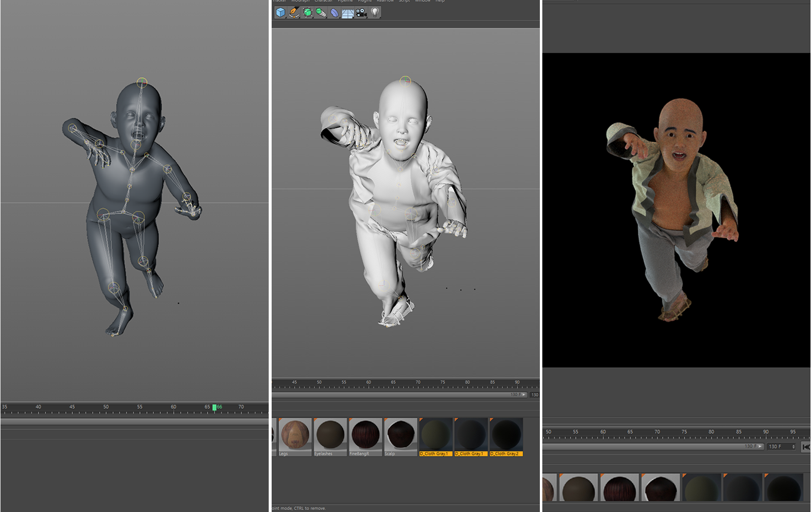Jump to frame 95 in right panel timeline
This screenshot has height=512, width=812.
(x=793, y=432)
